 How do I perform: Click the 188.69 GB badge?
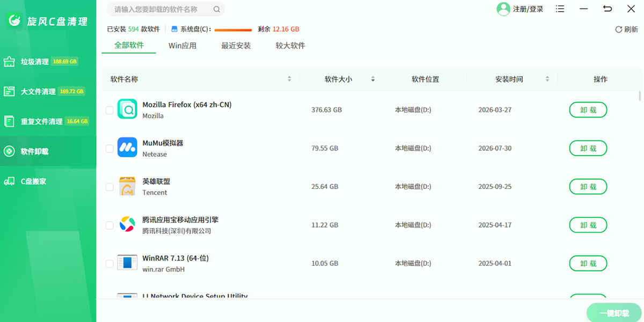[65, 62]
